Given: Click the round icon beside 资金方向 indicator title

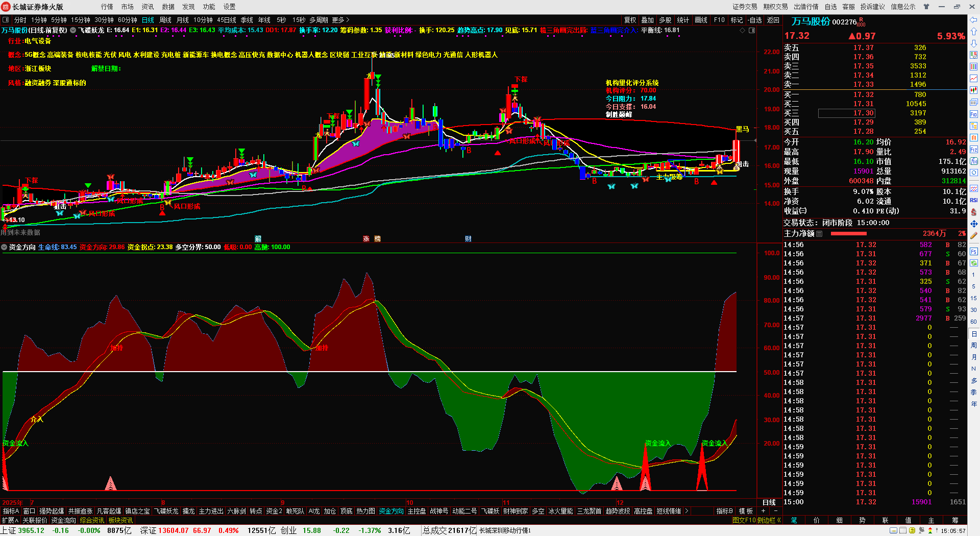Looking at the screenshot, I should coord(4,247).
